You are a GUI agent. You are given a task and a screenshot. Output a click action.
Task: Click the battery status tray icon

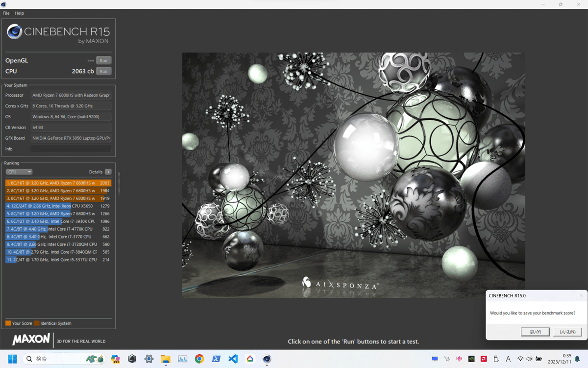(x=539, y=359)
